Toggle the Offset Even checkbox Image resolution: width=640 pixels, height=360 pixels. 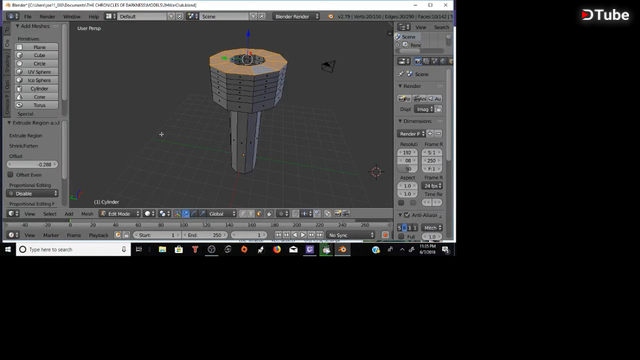click(11, 175)
